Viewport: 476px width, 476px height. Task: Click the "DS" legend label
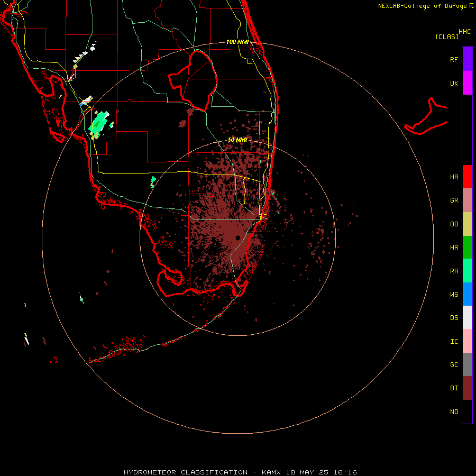click(454, 317)
